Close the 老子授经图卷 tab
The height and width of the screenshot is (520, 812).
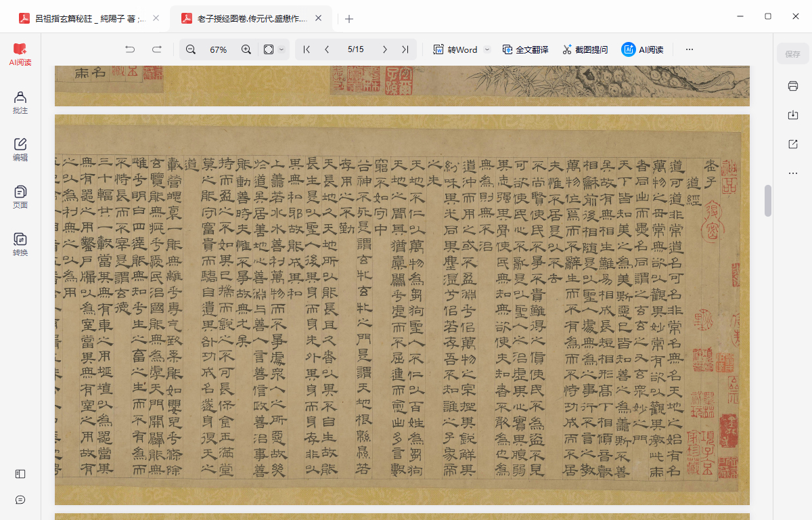318,19
